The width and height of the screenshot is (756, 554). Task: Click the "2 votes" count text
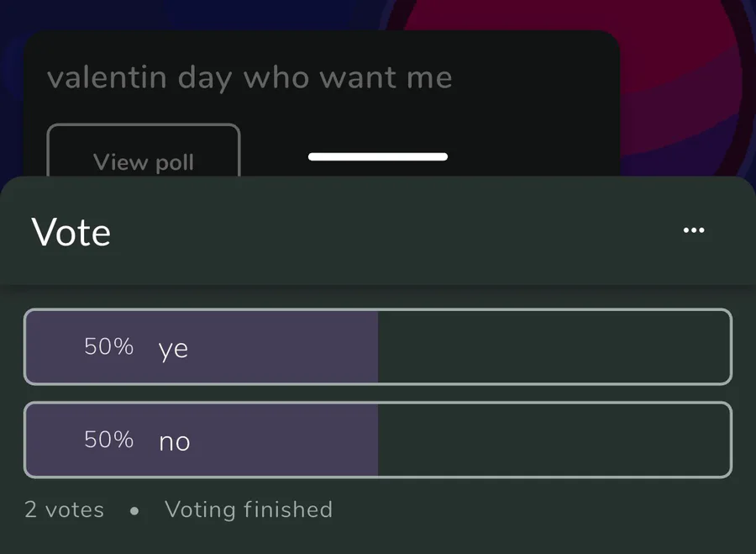click(x=65, y=509)
